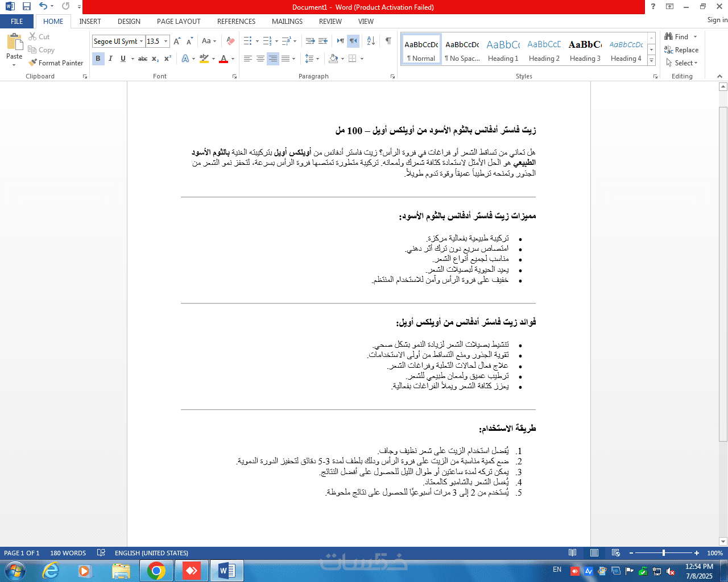728x582 pixels.
Task: Apply the No Spacing style
Action: [x=462, y=50]
